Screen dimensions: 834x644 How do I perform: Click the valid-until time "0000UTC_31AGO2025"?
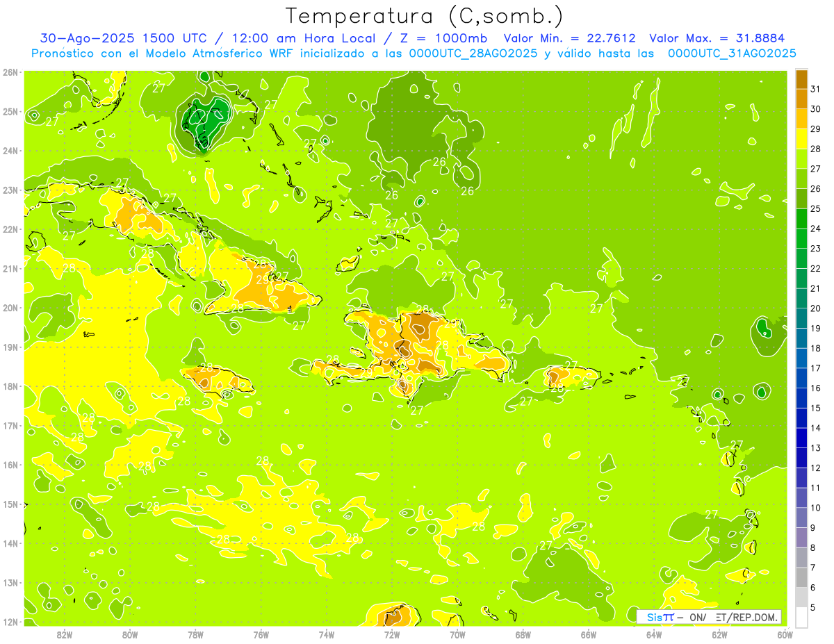(x=732, y=53)
